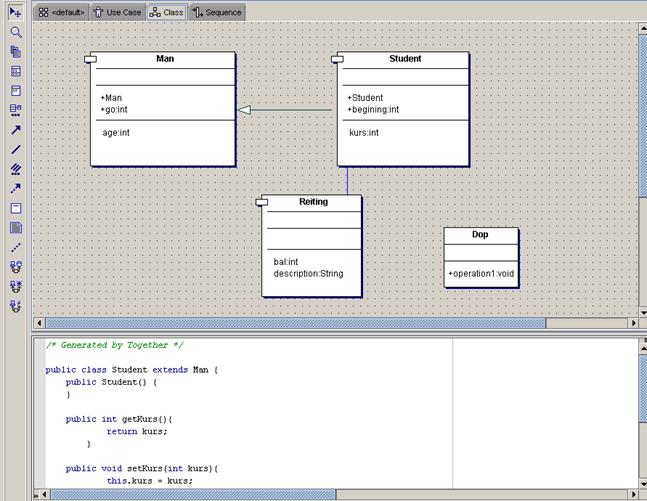Select the Reiting class box title

(x=313, y=202)
